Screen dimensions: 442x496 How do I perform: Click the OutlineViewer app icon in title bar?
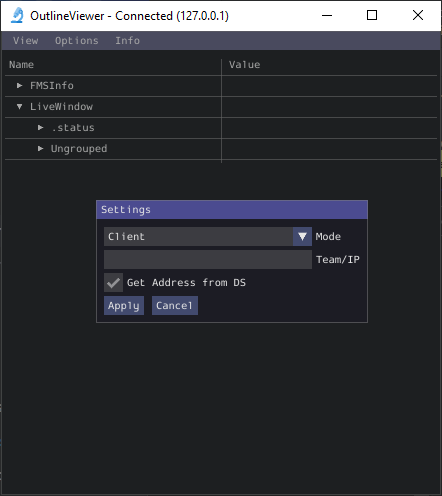click(x=17, y=16)
